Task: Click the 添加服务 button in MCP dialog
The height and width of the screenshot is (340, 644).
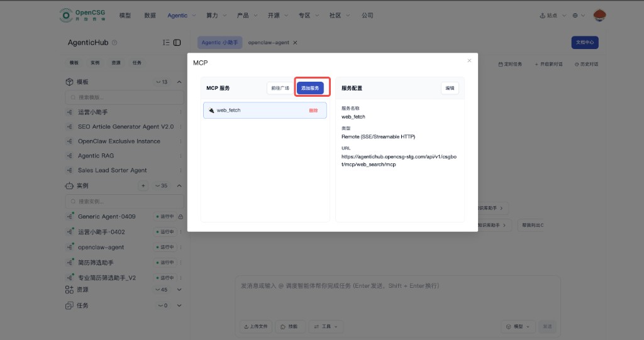Action: point(310,88)
